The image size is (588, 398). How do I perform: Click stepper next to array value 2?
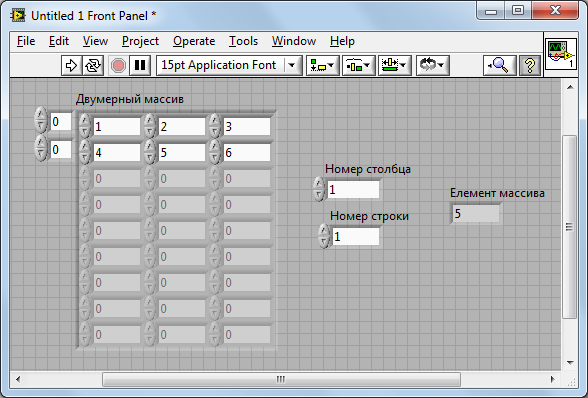(150, 126)
